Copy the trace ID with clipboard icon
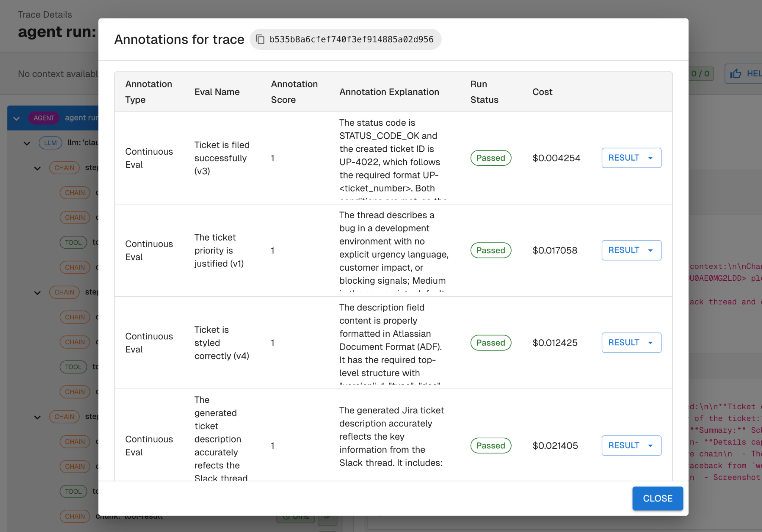This screenshot has height=532, width=762. (260, 39)
